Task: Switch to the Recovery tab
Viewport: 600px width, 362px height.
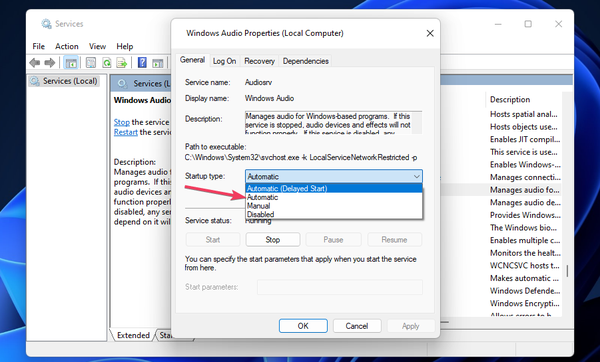Action: point(259,61)
